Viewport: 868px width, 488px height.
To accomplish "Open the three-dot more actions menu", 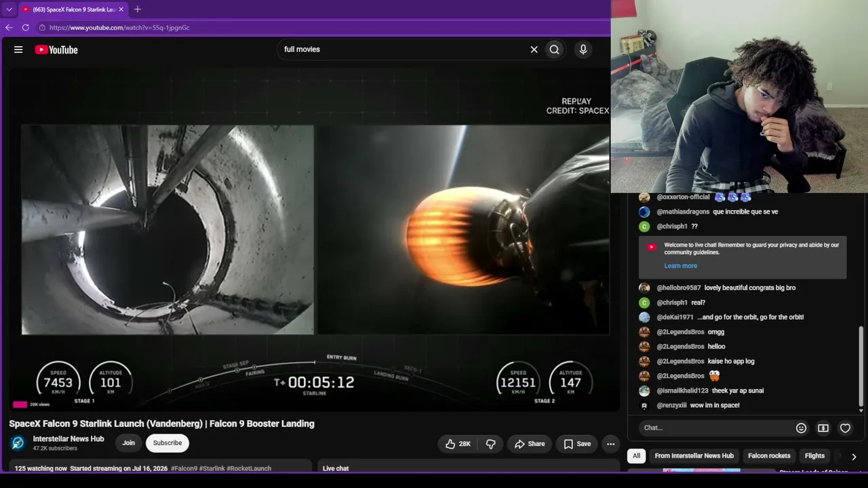I will click(x=611, y=444).
